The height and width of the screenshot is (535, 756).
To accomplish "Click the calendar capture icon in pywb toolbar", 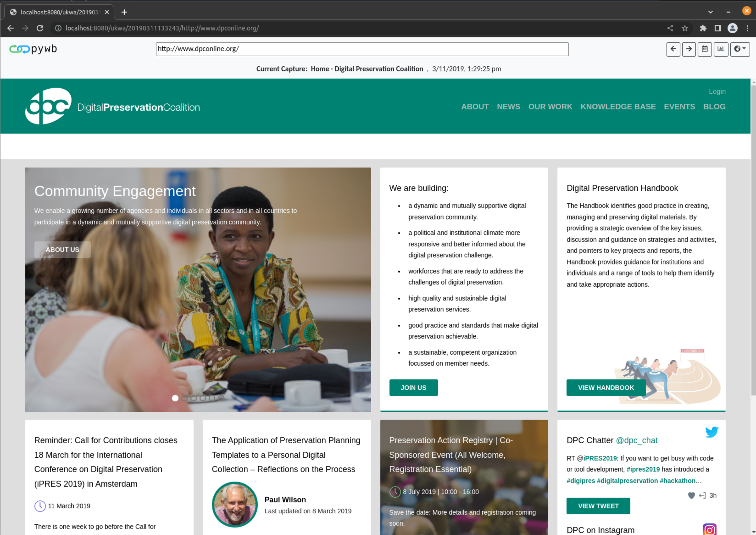I will pos(704,49).
